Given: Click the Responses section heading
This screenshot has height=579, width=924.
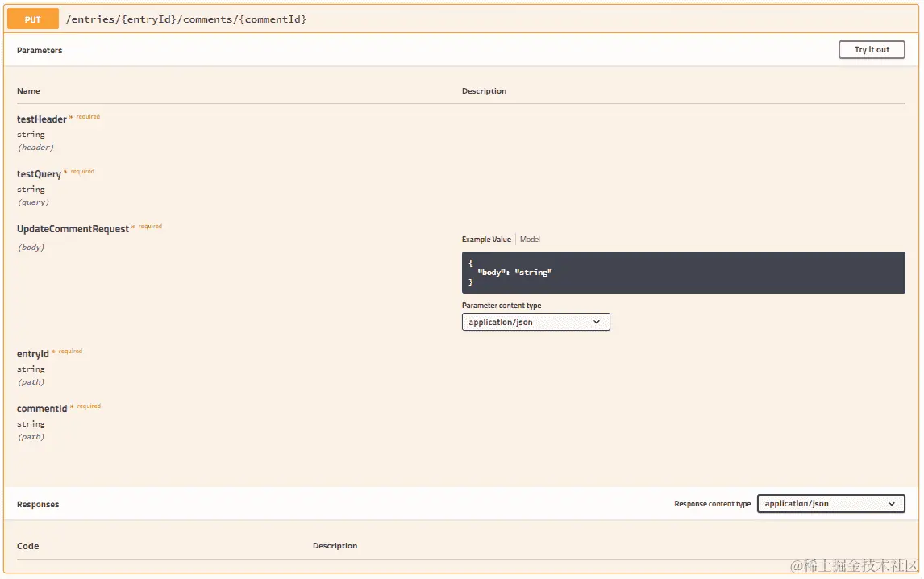Looking at the screenshot, I should [x=38, y=504].
